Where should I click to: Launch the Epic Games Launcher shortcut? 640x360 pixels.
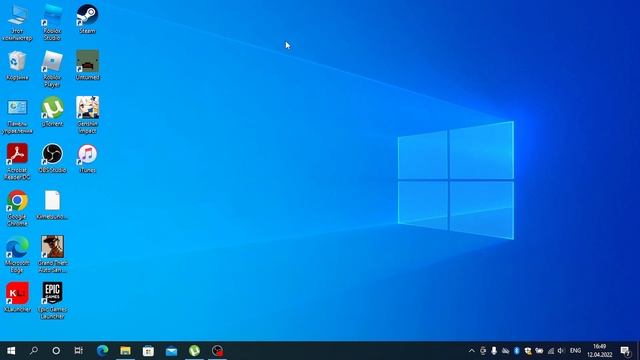52,301
